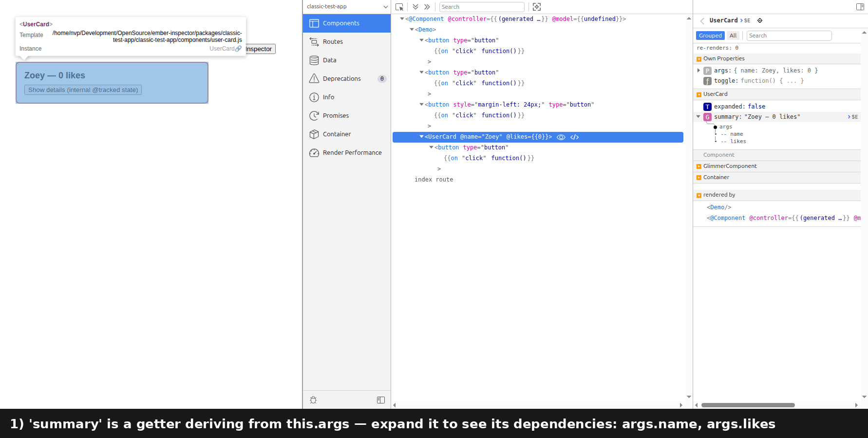Click the Render Performance gauge icon

(314, 153)
